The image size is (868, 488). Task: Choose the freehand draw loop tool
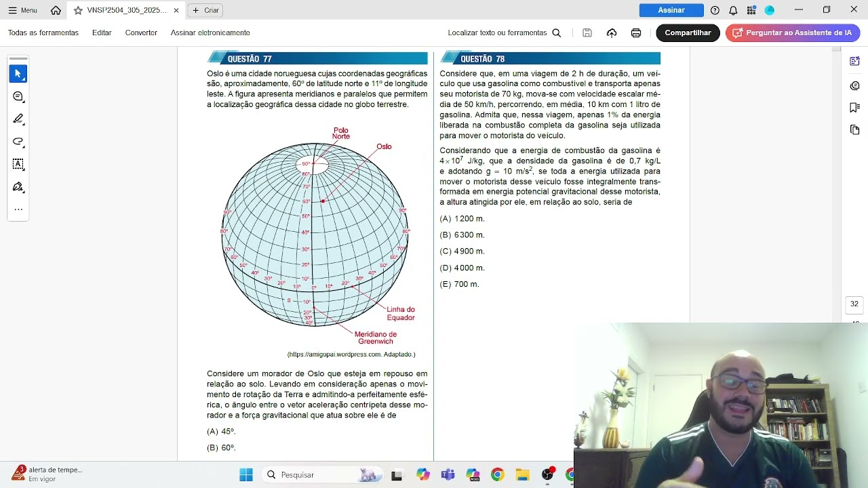point(18,142)
